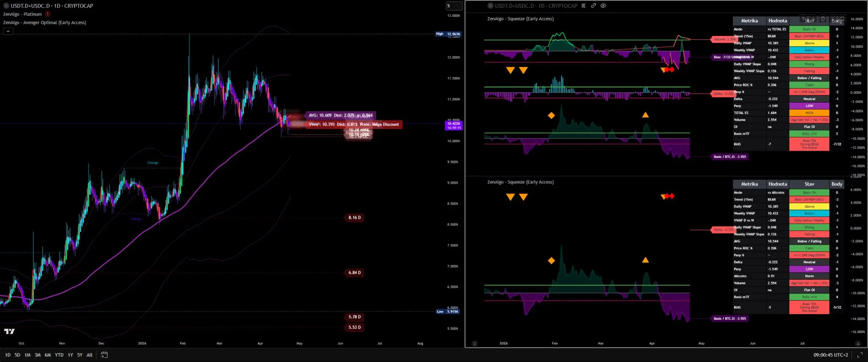Click the orange diamond marker in top Squeeze pane
The height and width of the screenshot is (362, 868).
point(551,115)
